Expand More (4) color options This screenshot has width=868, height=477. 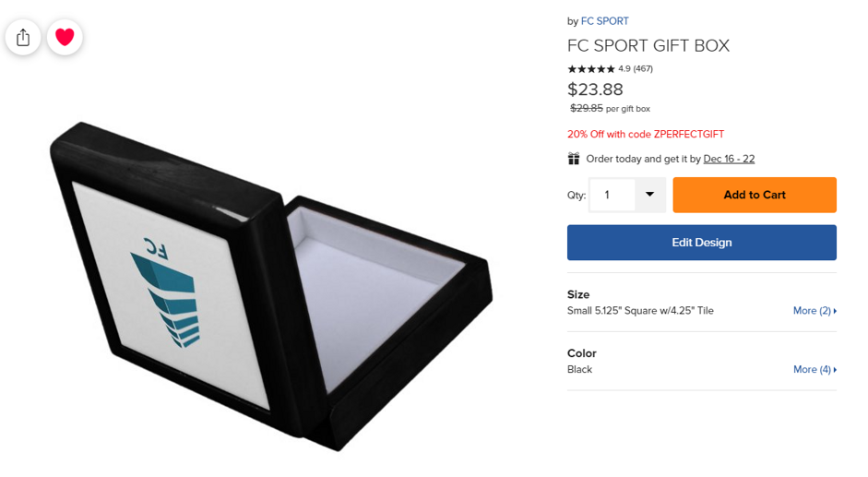click(814, 370)
